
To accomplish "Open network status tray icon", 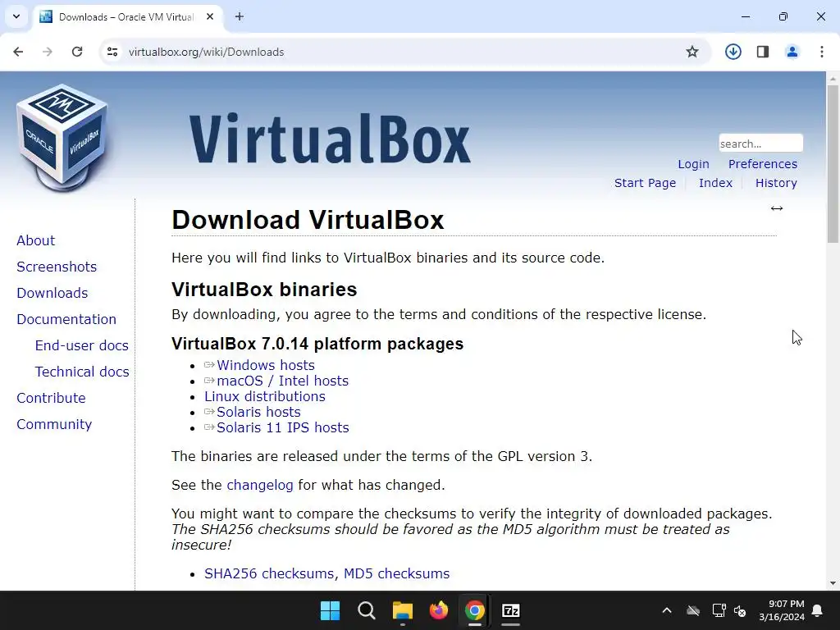I will click(719, 610).
